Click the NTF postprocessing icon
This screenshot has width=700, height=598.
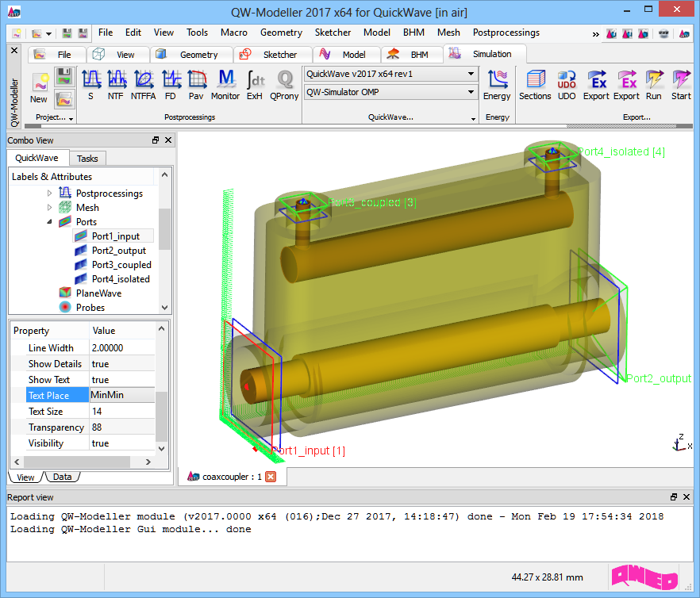tap(117, 84)
